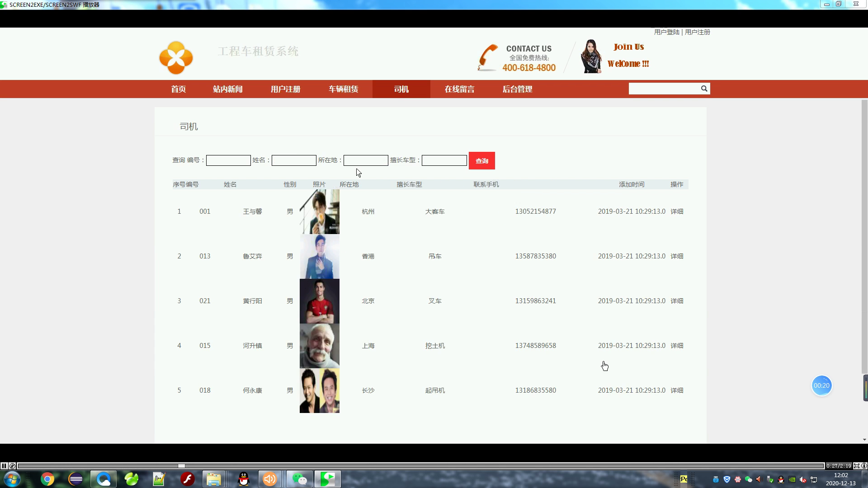Launch Chrome from the taskbar
Viewport: 868px width, 488px height.
pyautogui.click(x=47, y=479)
